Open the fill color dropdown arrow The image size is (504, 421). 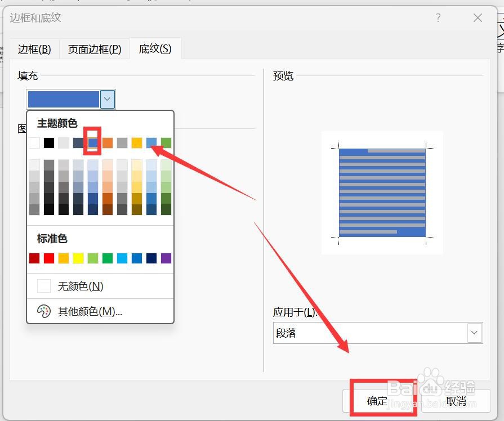coord(106,99)
